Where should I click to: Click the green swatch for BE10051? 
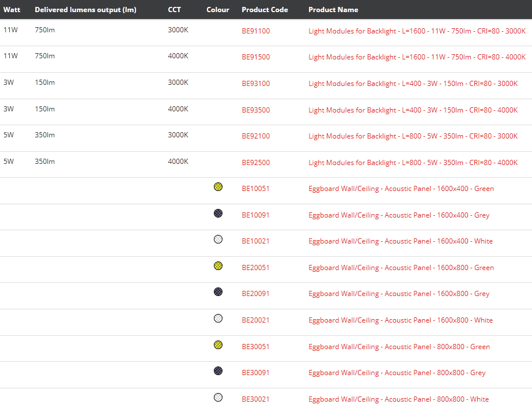[x=218, y=187]
